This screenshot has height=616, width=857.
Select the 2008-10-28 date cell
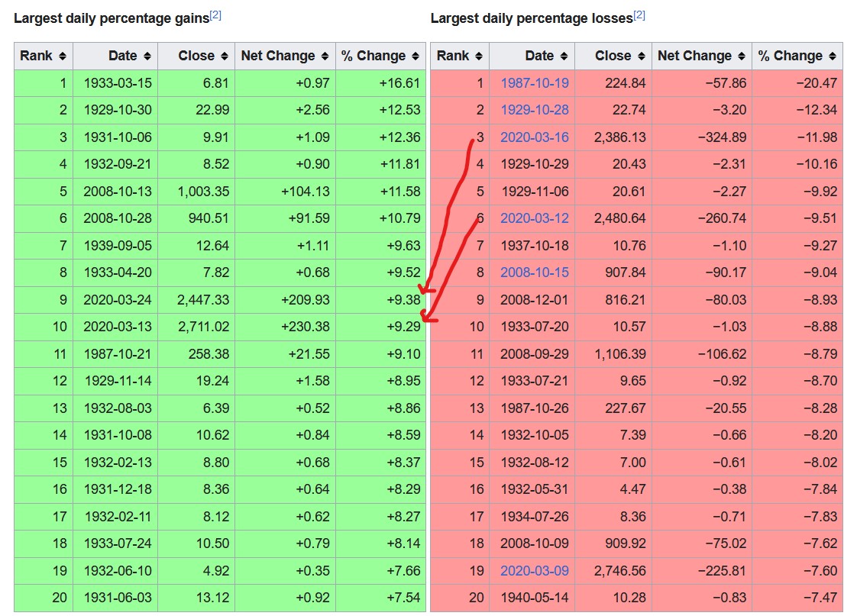[x=115, y=218]
